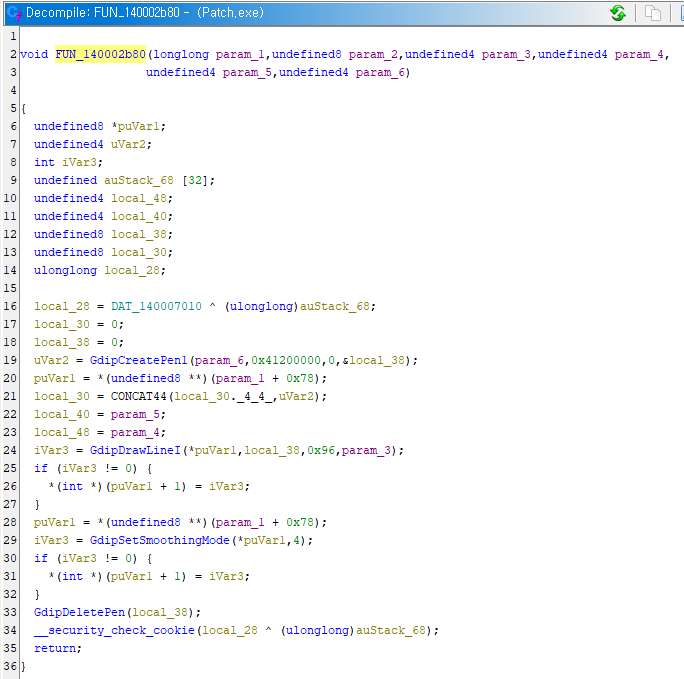Click 'param_4' in the signature on line 2
This screenshot has height=679, width=684.
(639, 55)
